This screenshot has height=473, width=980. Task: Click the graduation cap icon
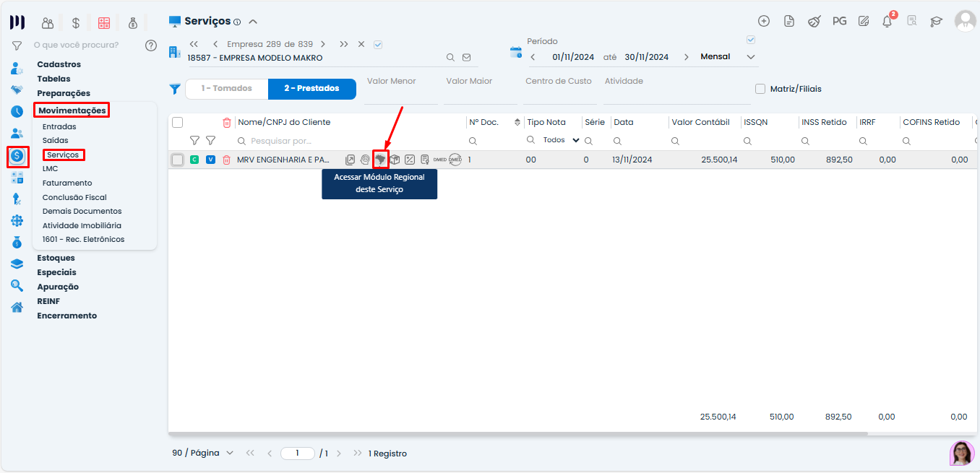[937, 21]
